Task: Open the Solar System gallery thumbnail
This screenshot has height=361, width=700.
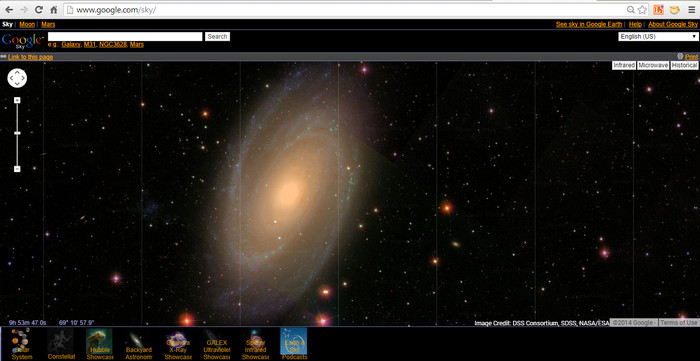Action: (21, 344)
